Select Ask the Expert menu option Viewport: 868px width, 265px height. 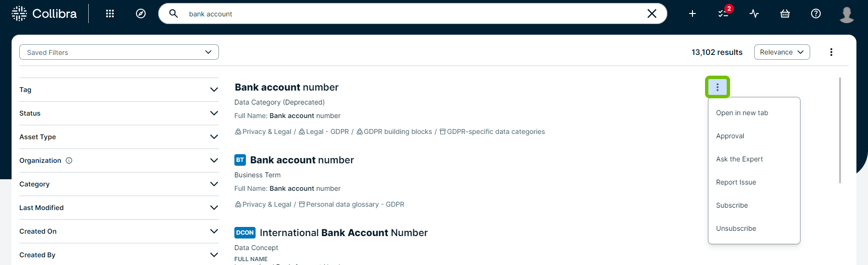[739, 159]
